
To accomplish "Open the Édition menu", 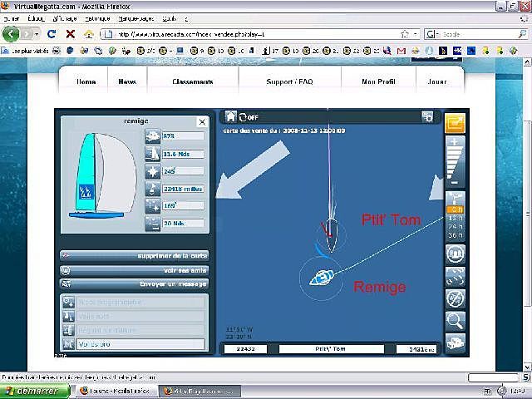I will point(36,18).
